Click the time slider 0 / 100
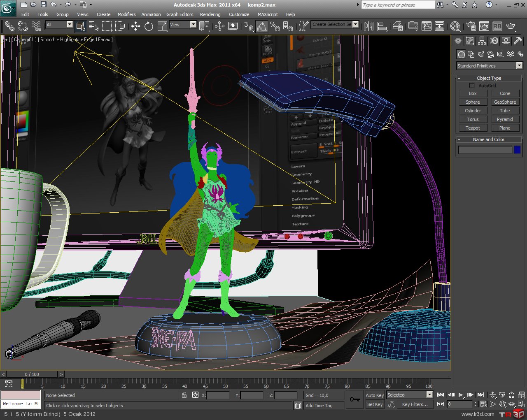527x420 pixels. point(32,374)
